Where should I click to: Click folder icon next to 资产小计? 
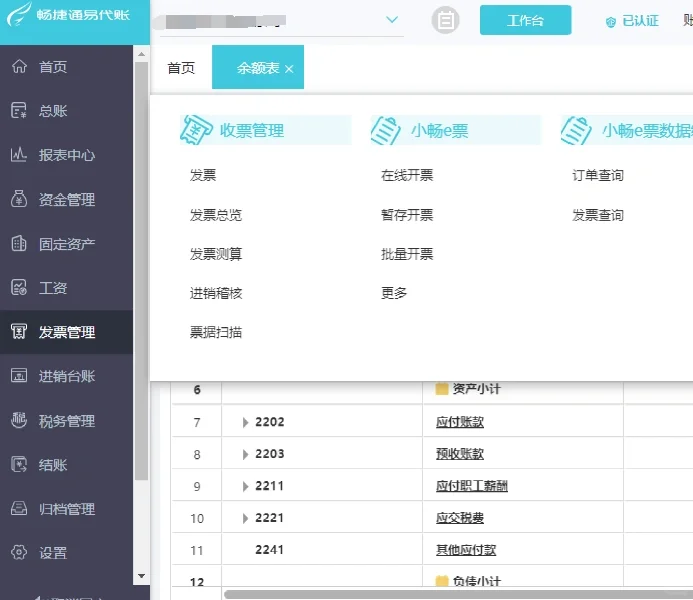(442, 389)
